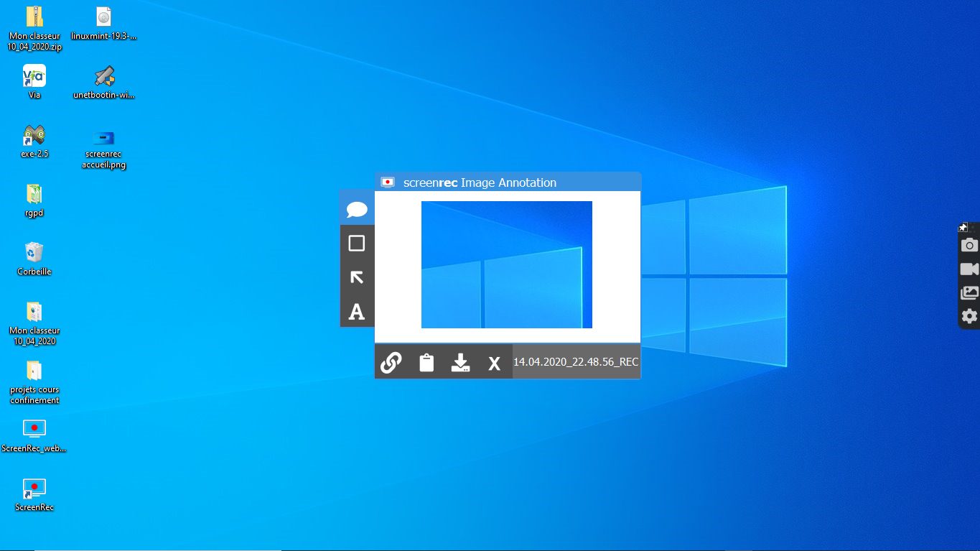Copy screenshot to clipboard
Viewport: 980px width, 551px height.
426,362
